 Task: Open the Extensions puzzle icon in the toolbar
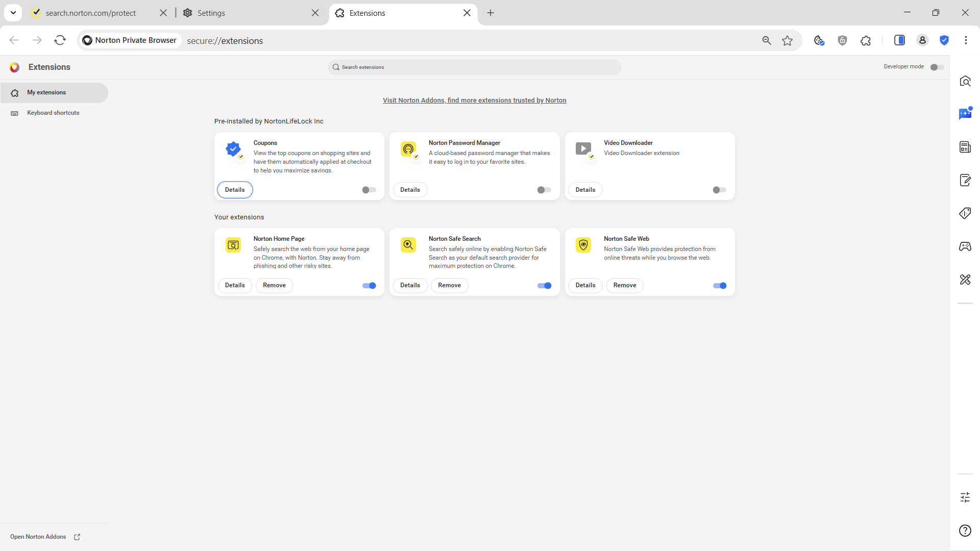pyautogui.click(x=866, y=40)
